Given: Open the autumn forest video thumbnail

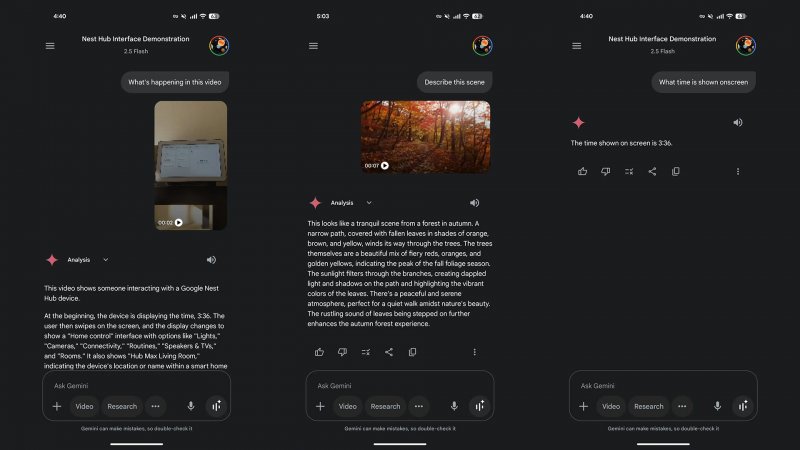Looking at the screenshot, I should 426,137.
